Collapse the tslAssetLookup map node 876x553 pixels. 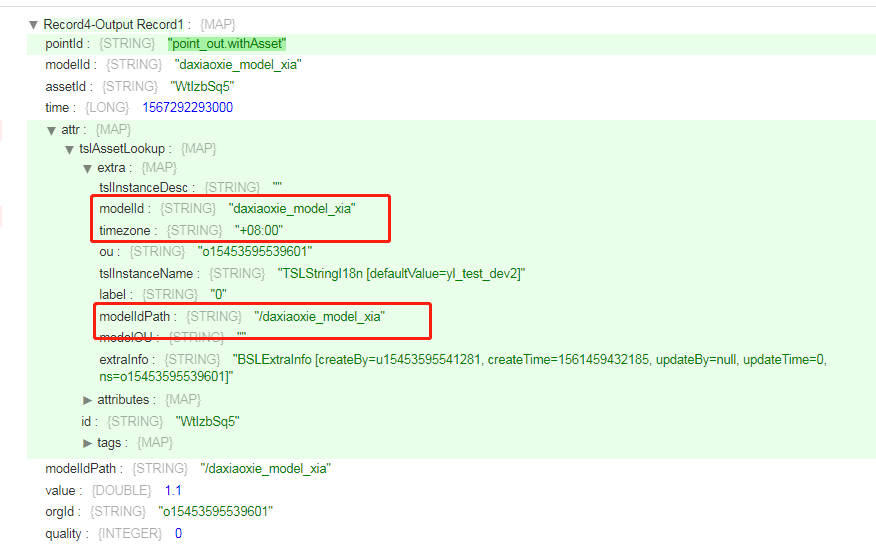pos(69,150)
